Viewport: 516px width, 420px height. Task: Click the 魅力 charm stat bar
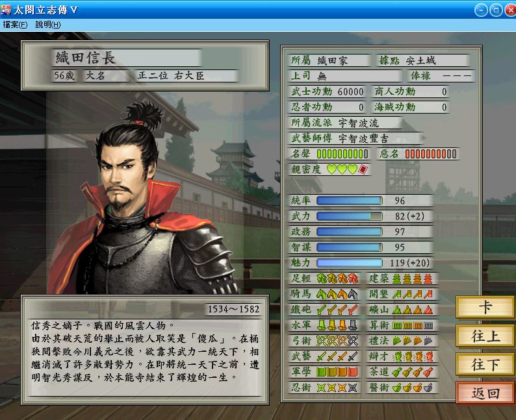350,263
